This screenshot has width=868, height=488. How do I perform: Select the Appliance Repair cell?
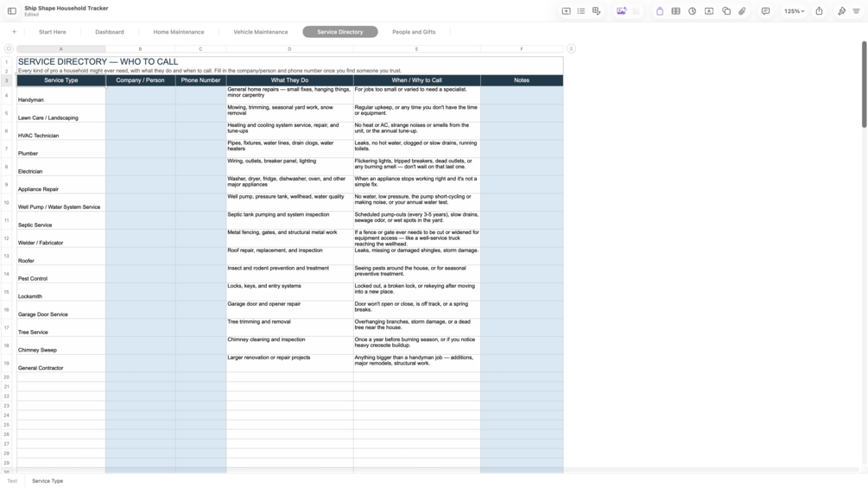[x=61, y=185]
